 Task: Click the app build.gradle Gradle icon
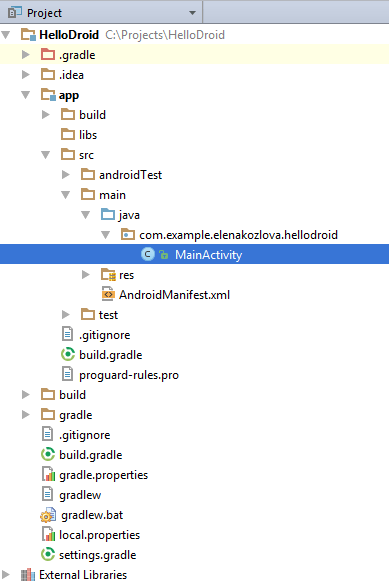68,354
